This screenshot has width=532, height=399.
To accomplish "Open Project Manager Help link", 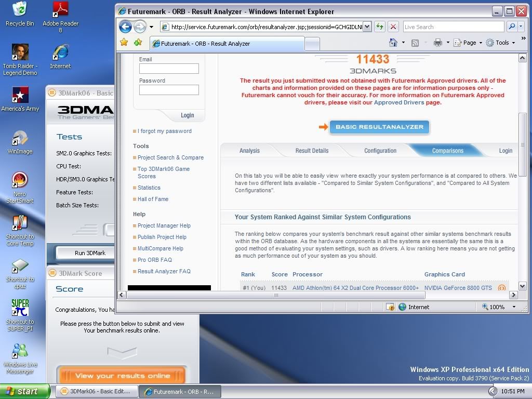I will 164,225.
